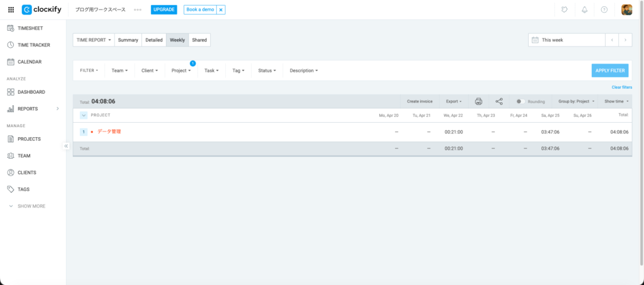Switch to the Detailed report tab
Image resolution: width=644 pixels, height=285 pixels.
[154, 40]
